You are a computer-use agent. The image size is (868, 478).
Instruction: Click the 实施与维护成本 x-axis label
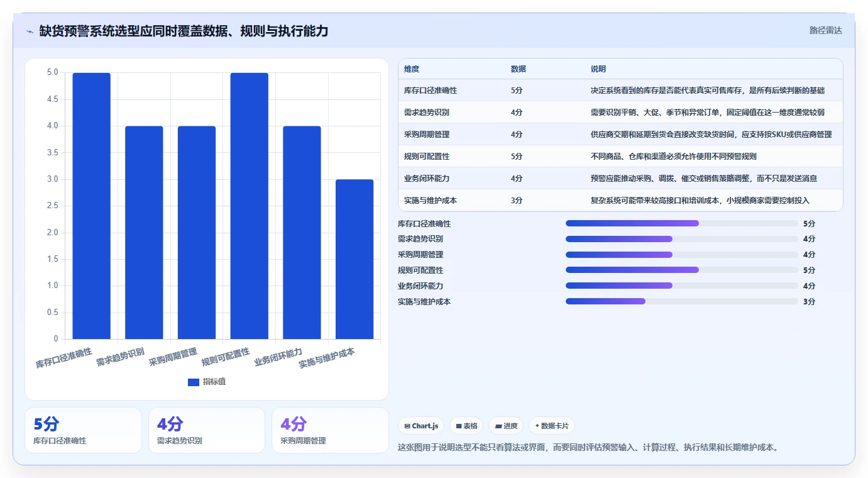[327, 358]
